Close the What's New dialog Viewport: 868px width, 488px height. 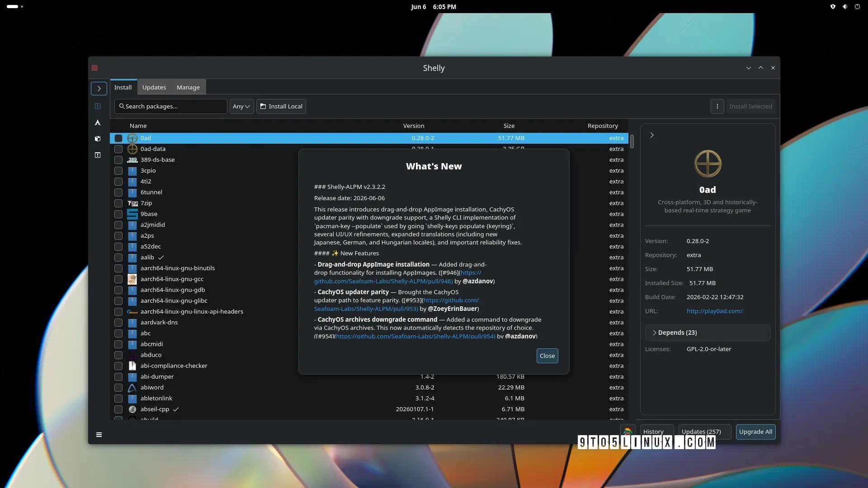pos(547,356)
